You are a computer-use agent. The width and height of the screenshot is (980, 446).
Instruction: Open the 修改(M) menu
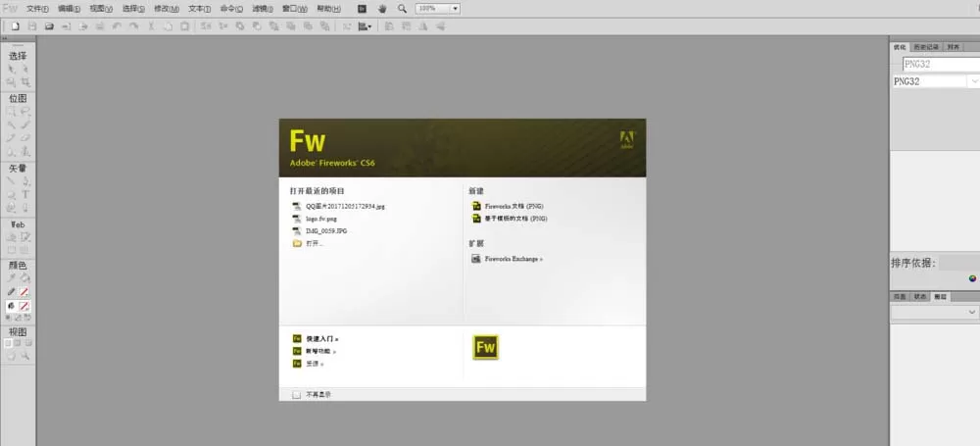tap(167, 9)
